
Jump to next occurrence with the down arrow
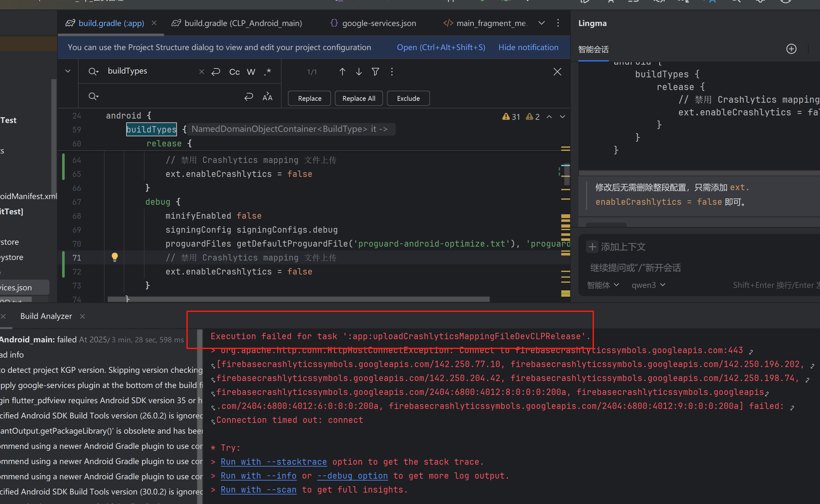click(x=359, y=71)
